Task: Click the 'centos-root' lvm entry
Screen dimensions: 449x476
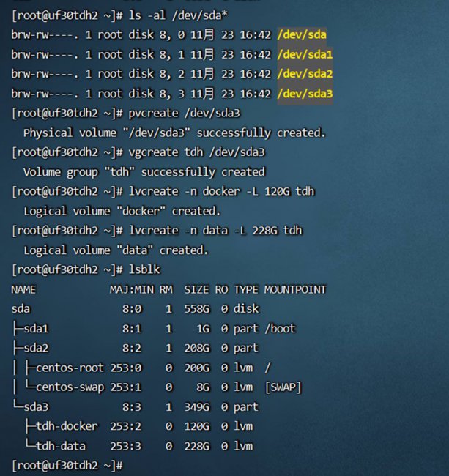Action: click(x=70, y=368)
